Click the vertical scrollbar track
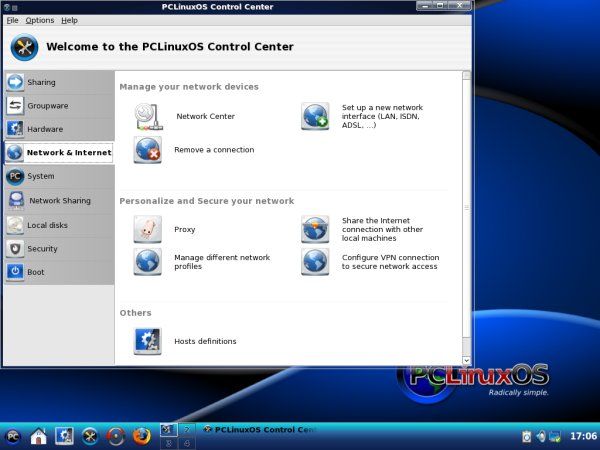 466,218
